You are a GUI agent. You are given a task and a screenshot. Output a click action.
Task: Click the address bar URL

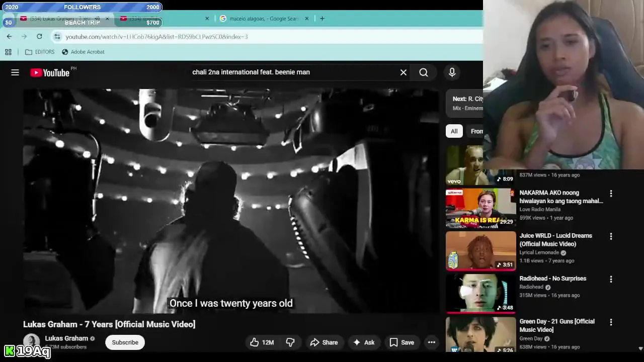[156, 37]
